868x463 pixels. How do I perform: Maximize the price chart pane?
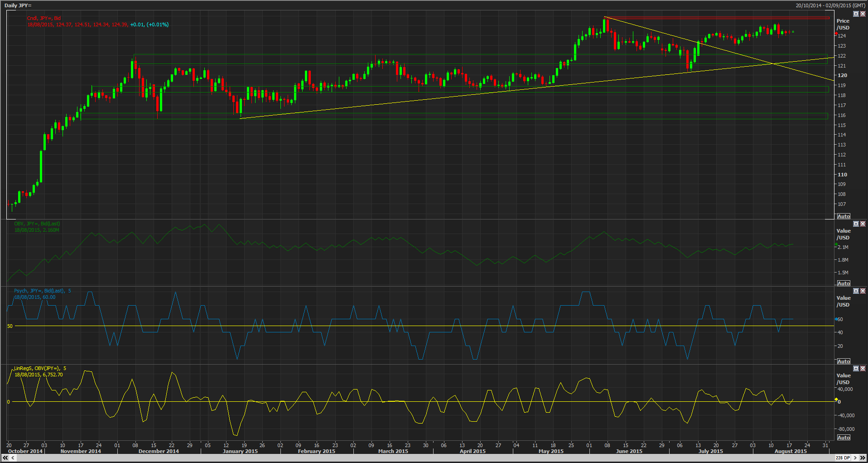(x=856, y=14)
